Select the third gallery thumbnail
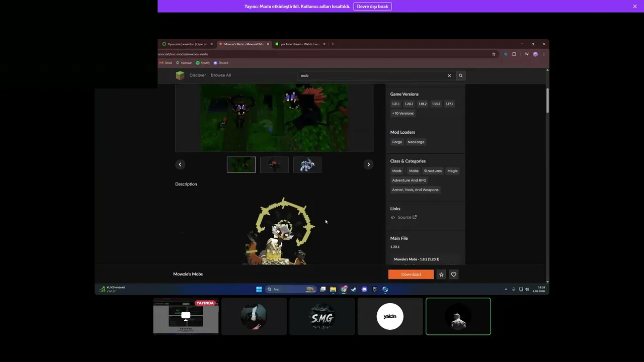 (x=307, y=164)
